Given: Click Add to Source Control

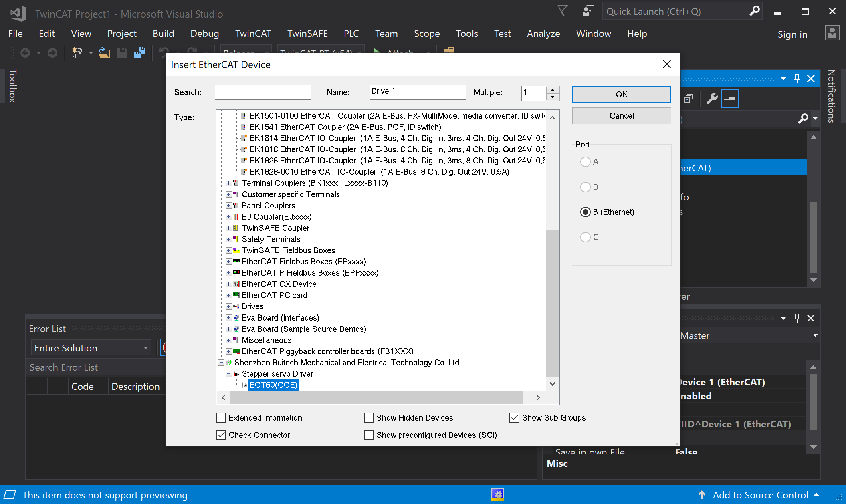Looking at the screenshot, I should [760, 495].
